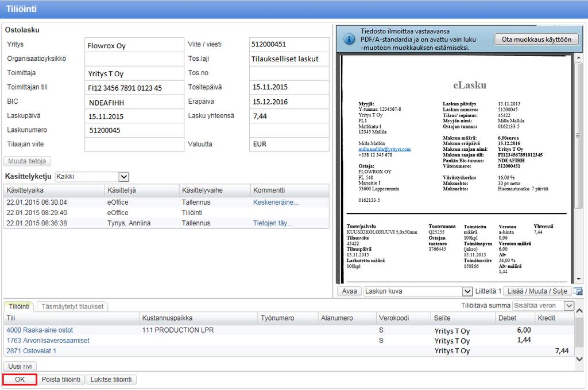
Task: Click the Lisää / Muuta / Sulje button
Action: pyautogui.click(x=537, y=291)
